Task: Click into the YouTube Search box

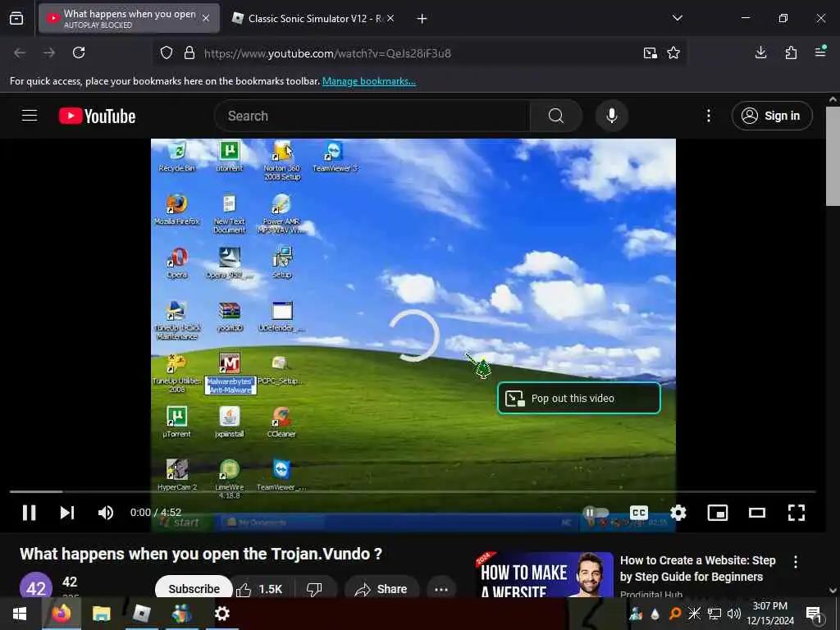Action: pyautogui.click(x=372, y=116)
